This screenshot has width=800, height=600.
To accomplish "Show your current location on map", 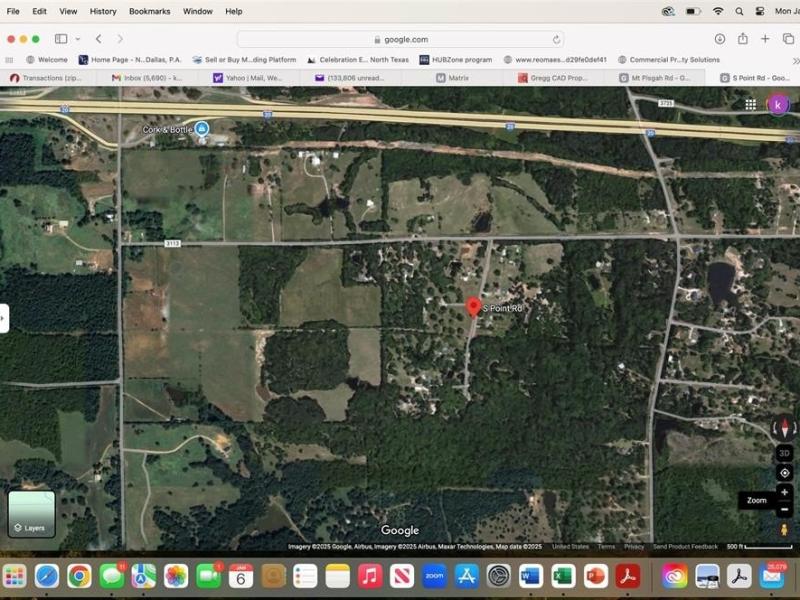I will (784, 473).
